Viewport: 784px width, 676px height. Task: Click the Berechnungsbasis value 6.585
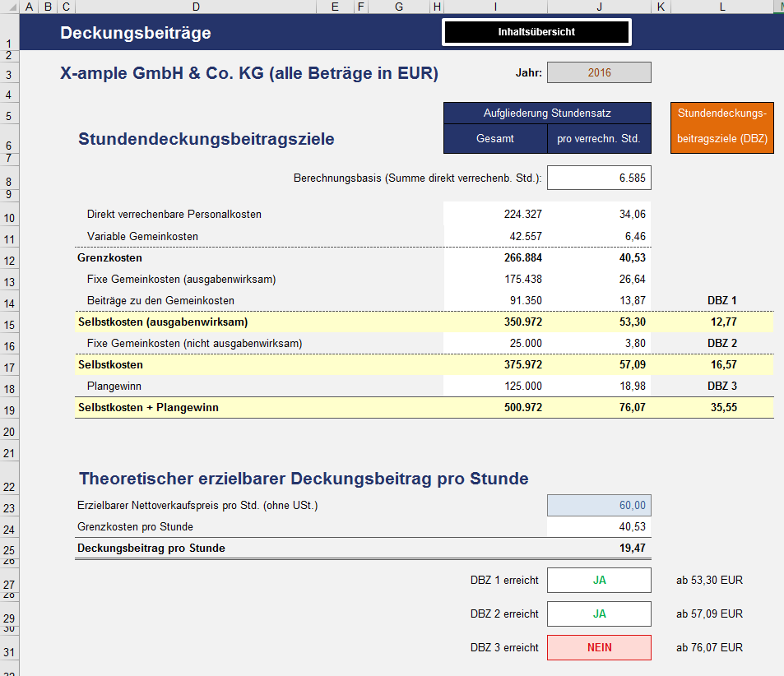pos(599,178)
